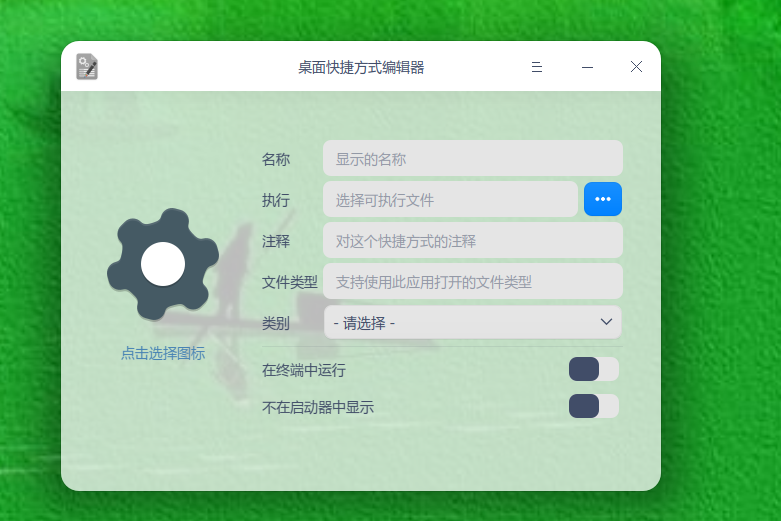781x521 pixels.
Task: Click the desktop shortcut editor app icon
Action: click(x=87, y=67)
